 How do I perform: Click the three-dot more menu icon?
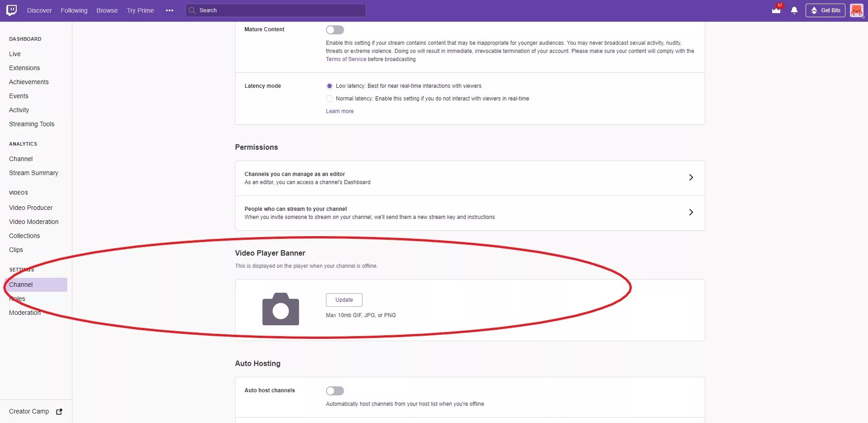click(x=170, y=10)
